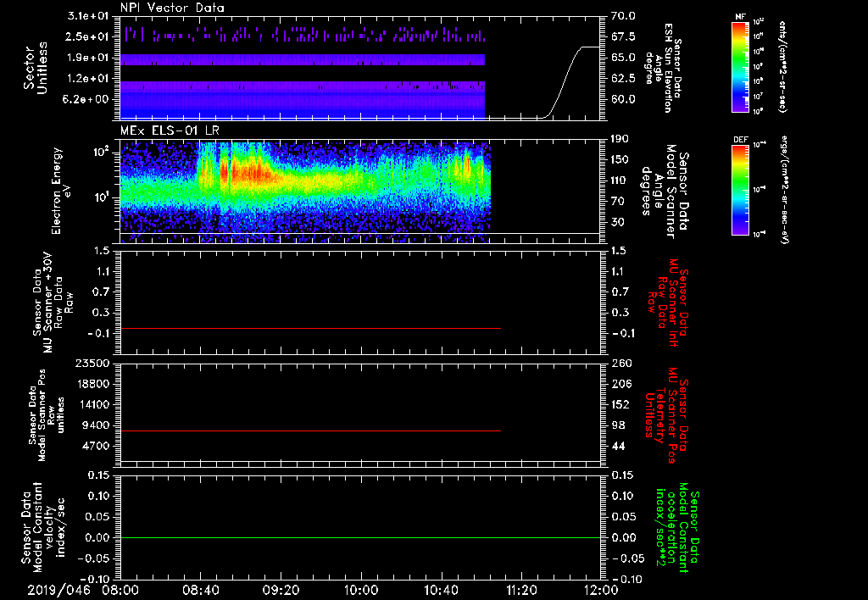Viewport: 868px width, 600px height.
Task: Click the "206" telemetry tick label
Action: point(621,384)
